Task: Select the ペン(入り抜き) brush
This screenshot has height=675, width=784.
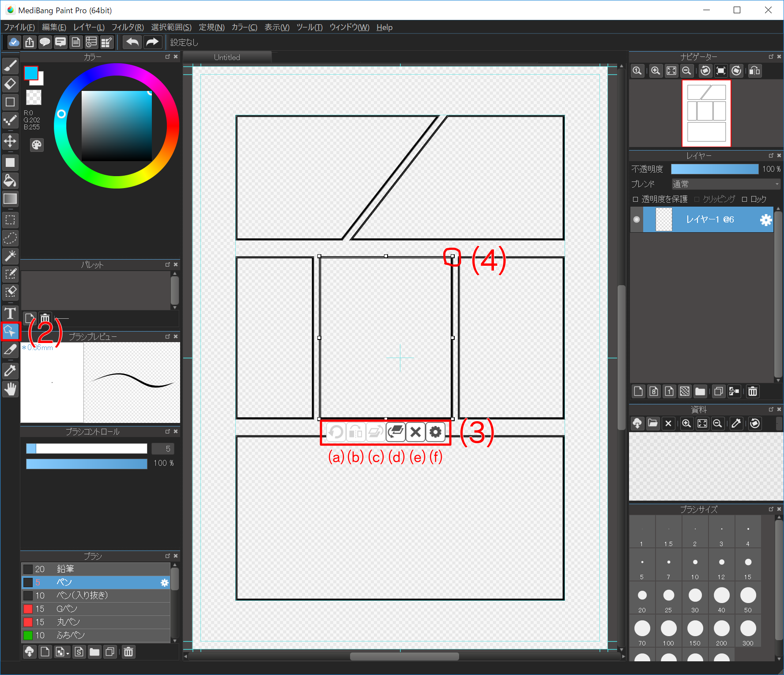Action: click(x=96, y=596)
